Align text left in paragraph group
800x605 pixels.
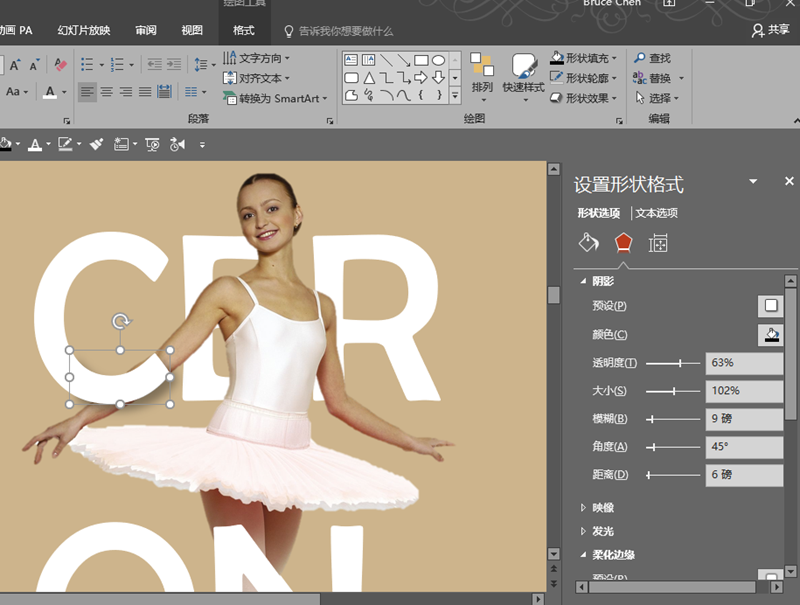[x=87, y=92]
